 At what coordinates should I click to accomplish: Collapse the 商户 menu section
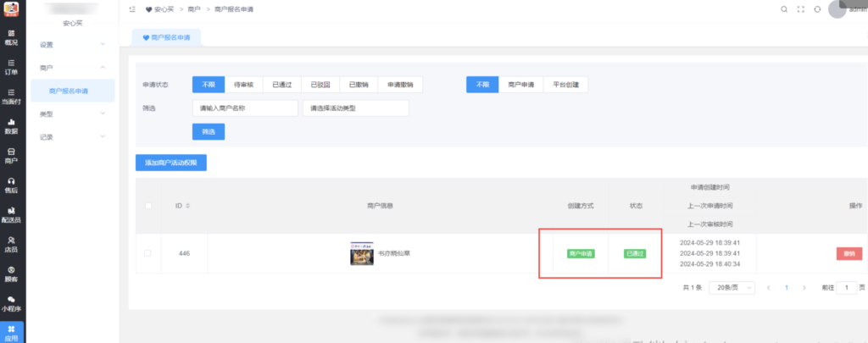pos(73,68)
